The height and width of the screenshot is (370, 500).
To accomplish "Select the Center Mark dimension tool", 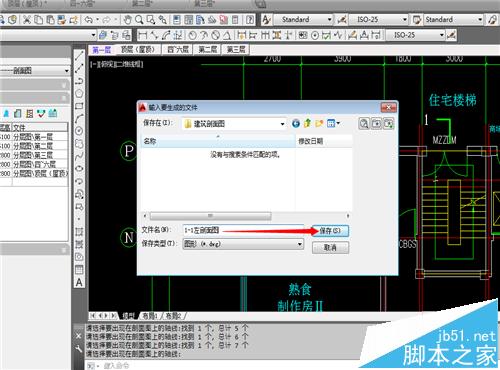I will (315, 35).
